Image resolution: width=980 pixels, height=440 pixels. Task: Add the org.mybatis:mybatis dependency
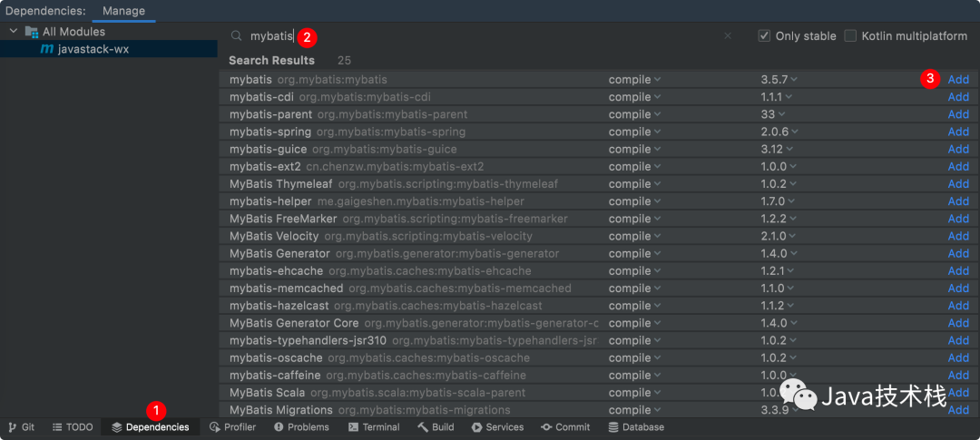click(x=958, y=79)
